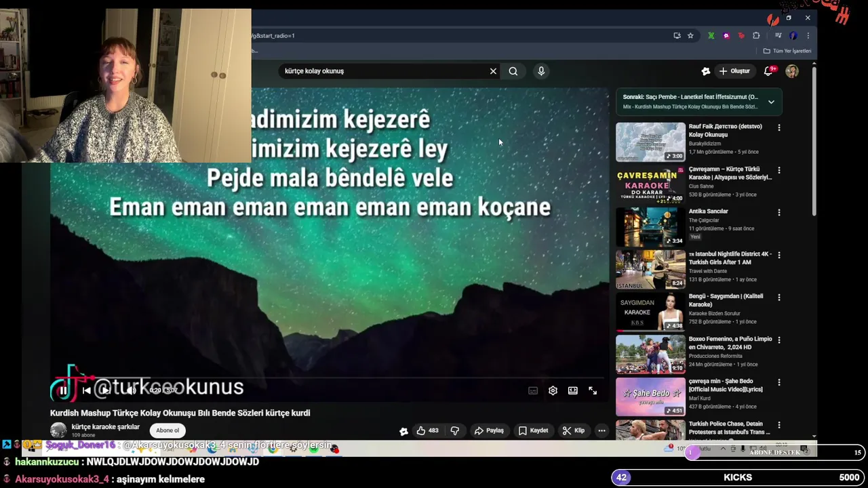
Task: Open the Oluştur create button
Action: point(734,71)
